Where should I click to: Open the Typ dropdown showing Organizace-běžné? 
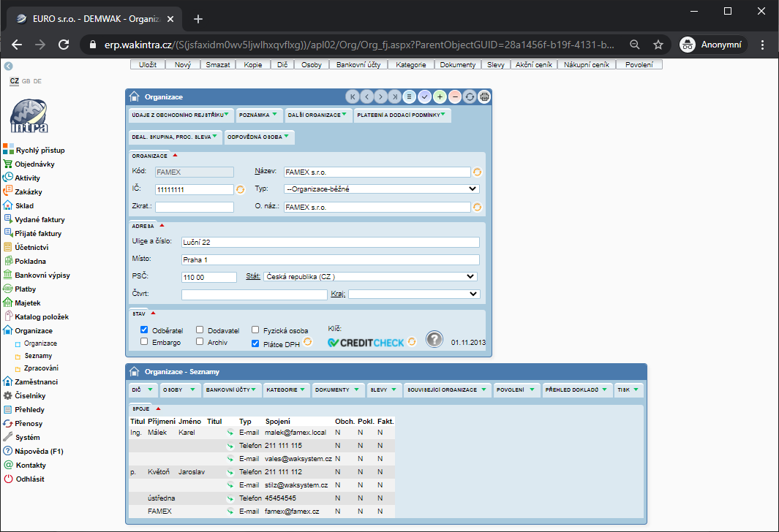pos(381,189)
